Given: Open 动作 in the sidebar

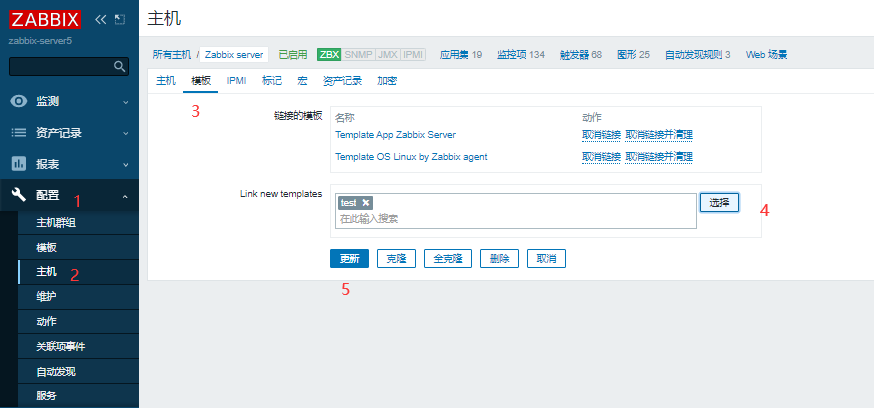Looking at the screenshot, I should tap(46, 322).
